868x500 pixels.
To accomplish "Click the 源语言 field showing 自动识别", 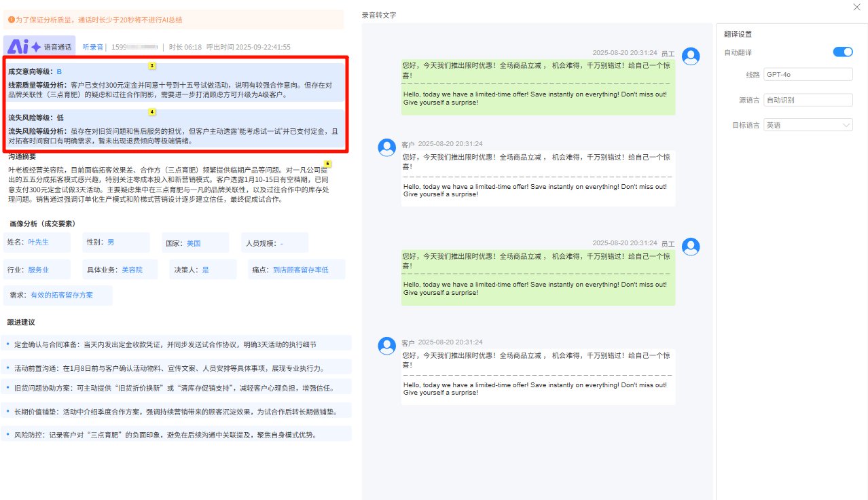I will click(807, 99).
